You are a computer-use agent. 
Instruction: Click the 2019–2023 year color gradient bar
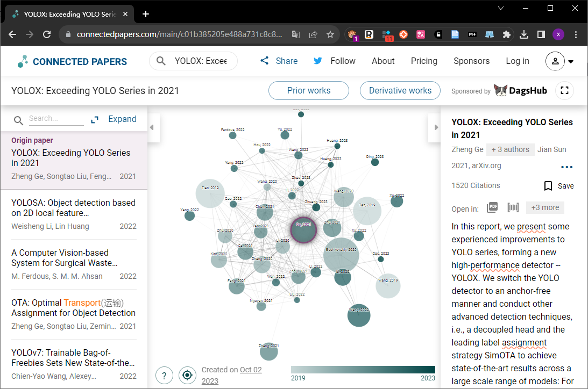[x=363, y=370]
